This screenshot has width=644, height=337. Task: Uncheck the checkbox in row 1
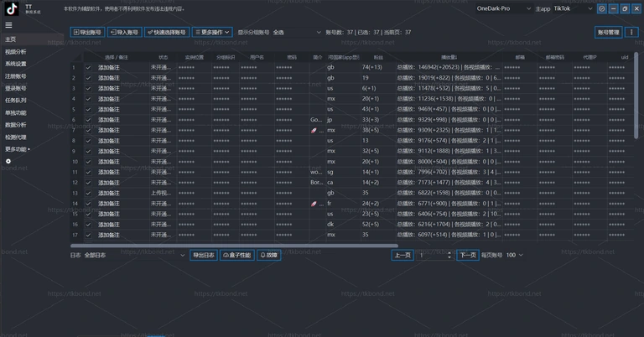pyautogui.click(x=88, y=68)
